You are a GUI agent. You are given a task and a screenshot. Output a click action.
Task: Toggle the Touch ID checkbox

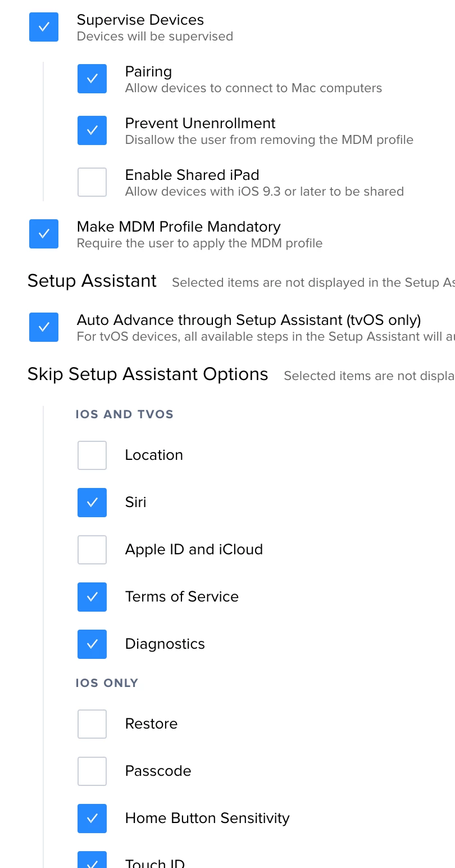92,861
